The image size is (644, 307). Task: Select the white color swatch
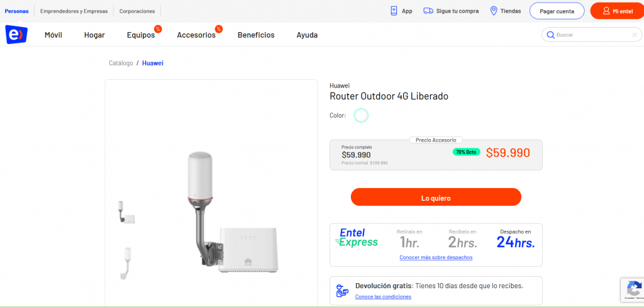[361, 116]
